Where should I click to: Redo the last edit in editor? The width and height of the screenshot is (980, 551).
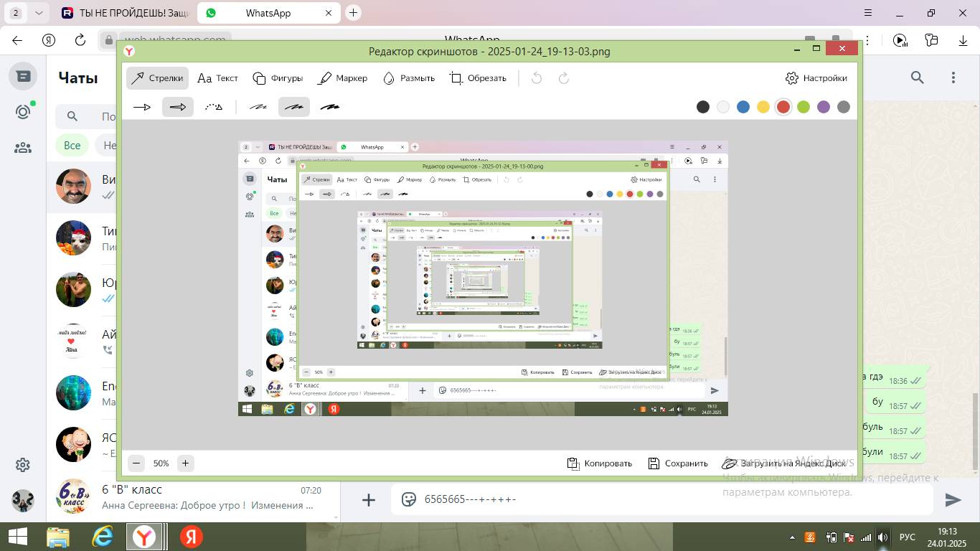(x=564, y=78)
